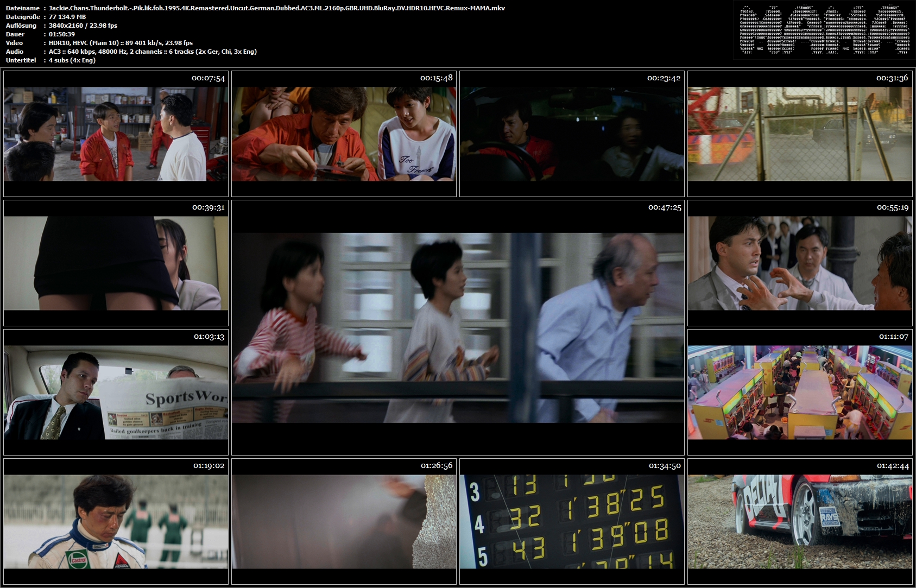916x588 pixels.
Task: Click the Audio label
Action: point(15,52)
